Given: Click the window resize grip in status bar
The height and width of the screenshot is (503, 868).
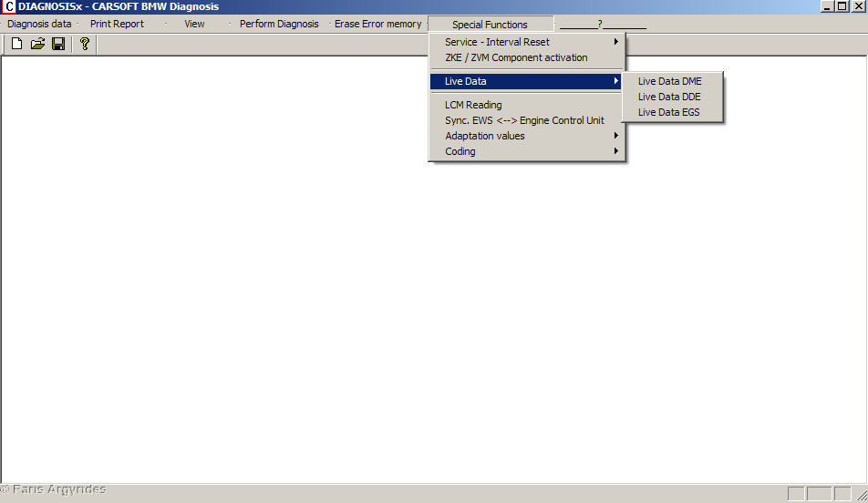Looking at the screenshot, I should pyautogui.click(x=862, y=495).
